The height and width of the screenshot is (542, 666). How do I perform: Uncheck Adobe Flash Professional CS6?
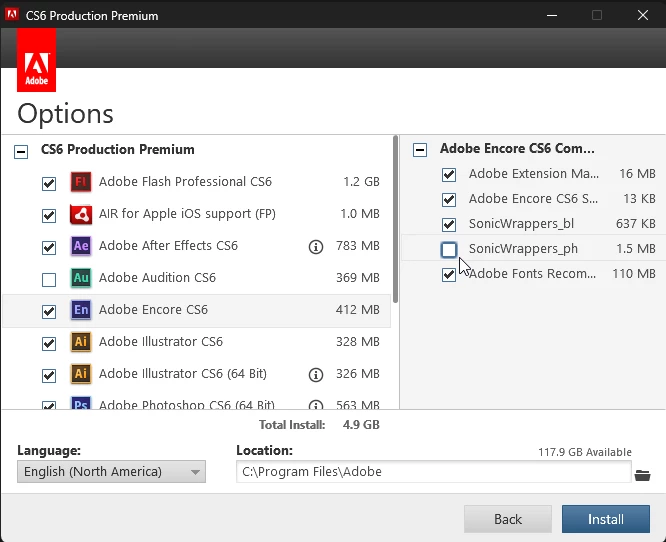[49, 183]
